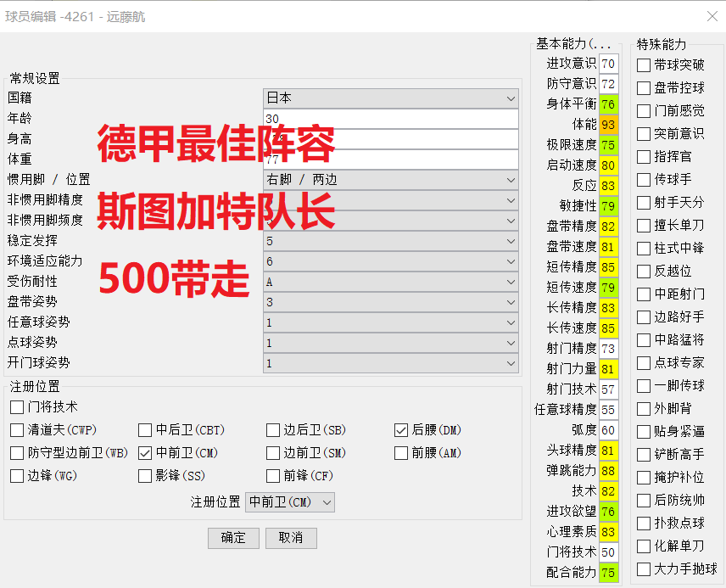Enable 盘带控球 special ability
Screen dimensions: 726x588
tap(644, 88)
